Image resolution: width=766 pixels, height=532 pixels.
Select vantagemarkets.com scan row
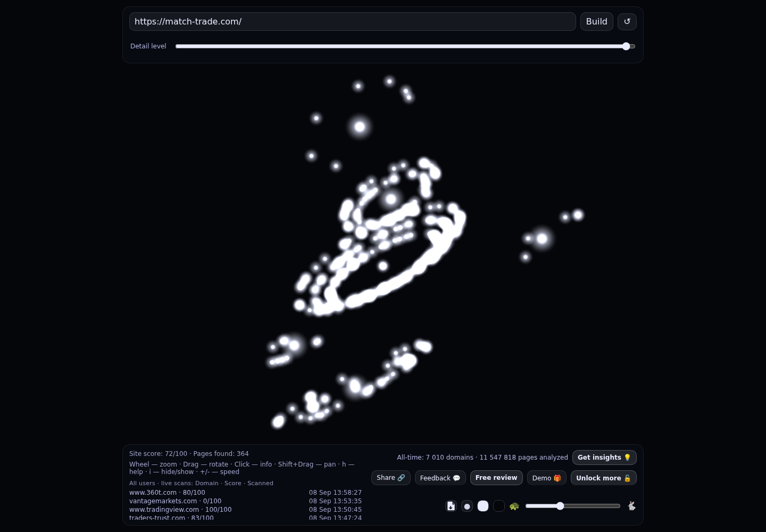point(245,501)
